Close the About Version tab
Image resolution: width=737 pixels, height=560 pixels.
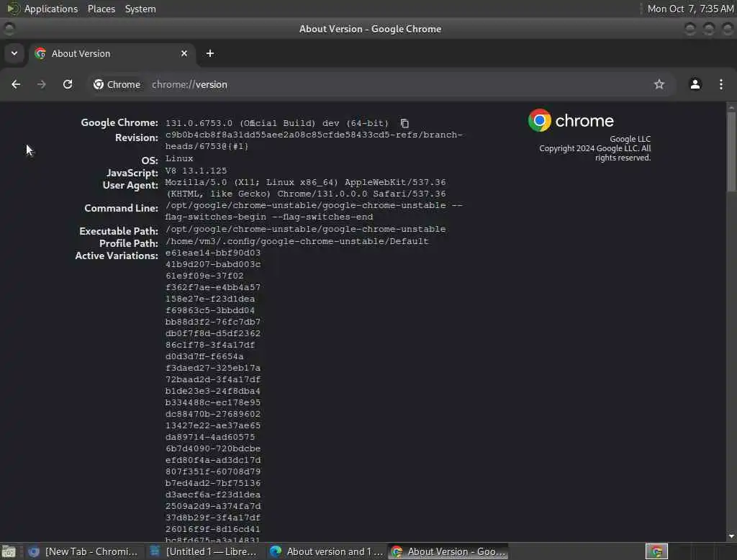[184, 53]
